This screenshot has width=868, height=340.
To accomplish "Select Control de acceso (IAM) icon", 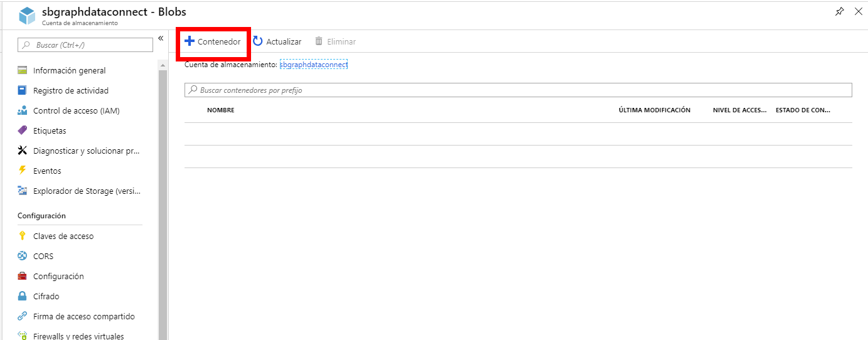I will [x=23, y=110].
